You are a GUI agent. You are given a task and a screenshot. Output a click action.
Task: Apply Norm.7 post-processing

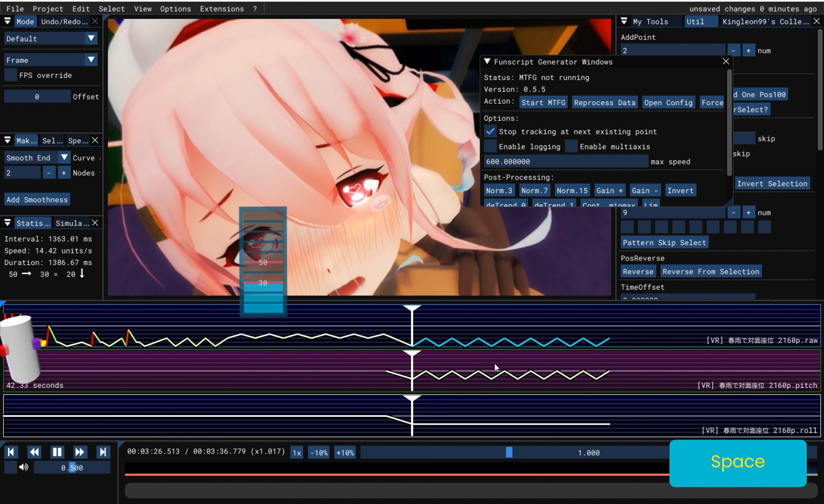coord(534,190)
